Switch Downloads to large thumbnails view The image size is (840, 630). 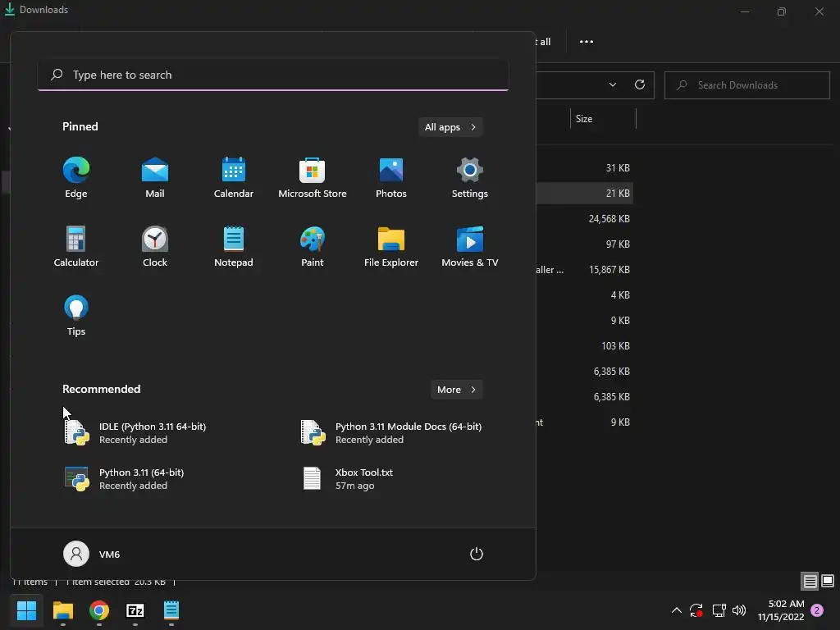click(x=828, y=581)
